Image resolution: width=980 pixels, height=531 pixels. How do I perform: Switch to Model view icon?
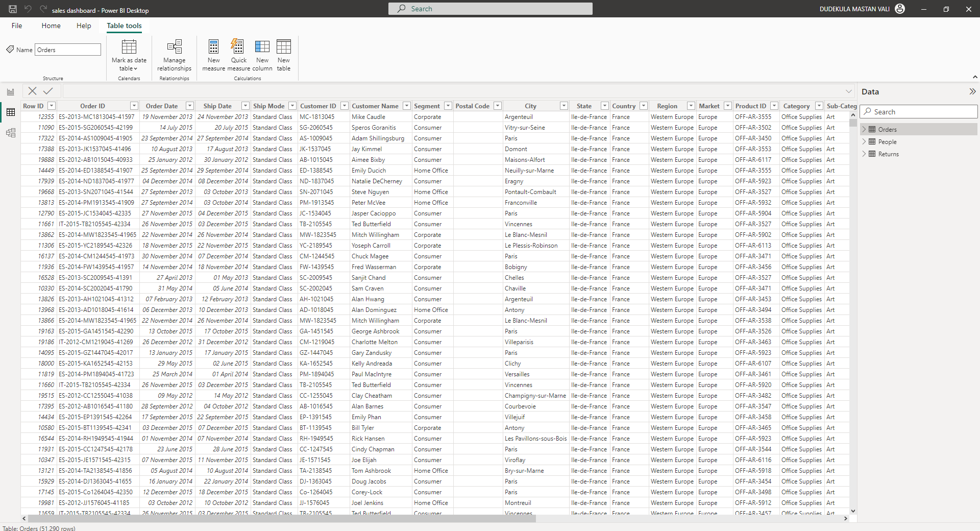pyautogui.click(x=11, y=133)
